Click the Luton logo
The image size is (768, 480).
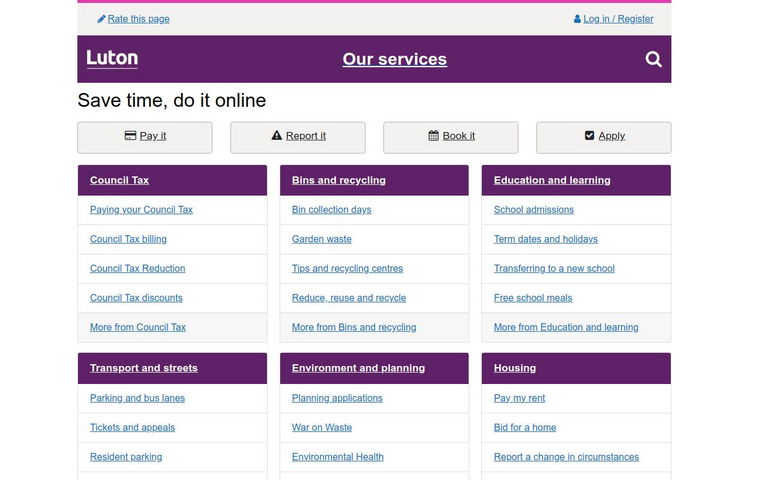[112, 59]
